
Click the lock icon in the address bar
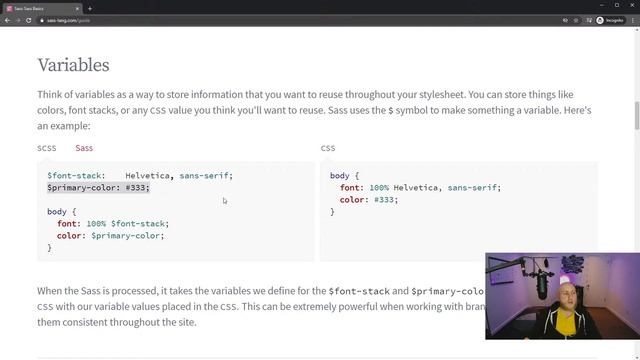42,20
